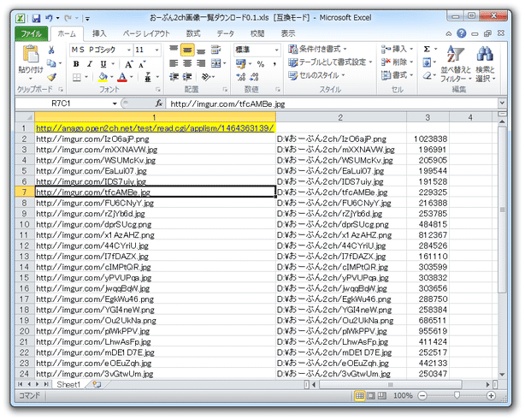Open 条件付き書式 conditional formatting

(x=317, y=49)
